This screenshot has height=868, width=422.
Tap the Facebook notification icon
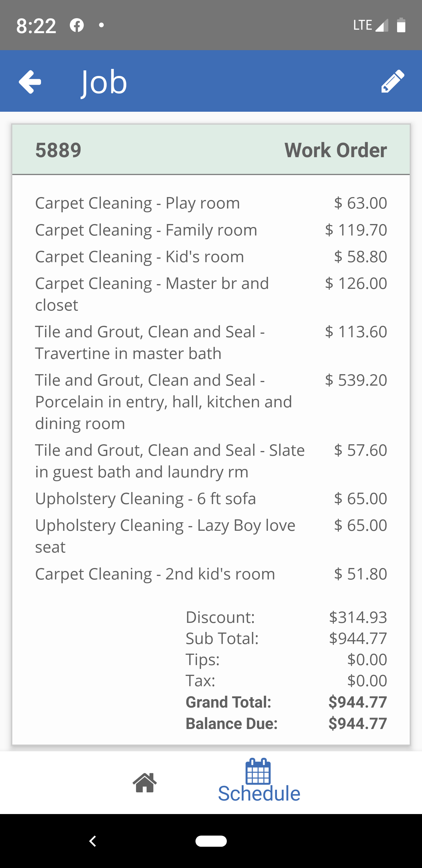click(77, 25)
